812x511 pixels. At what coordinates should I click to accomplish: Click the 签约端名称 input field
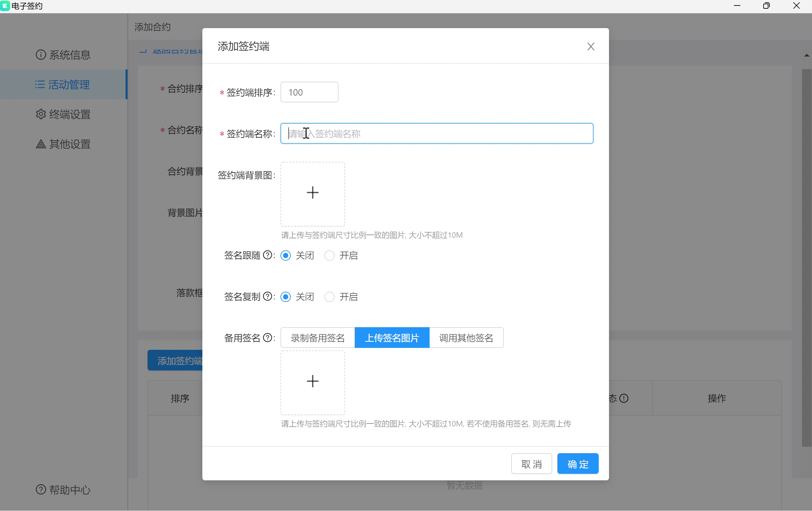tap(436, 134)
